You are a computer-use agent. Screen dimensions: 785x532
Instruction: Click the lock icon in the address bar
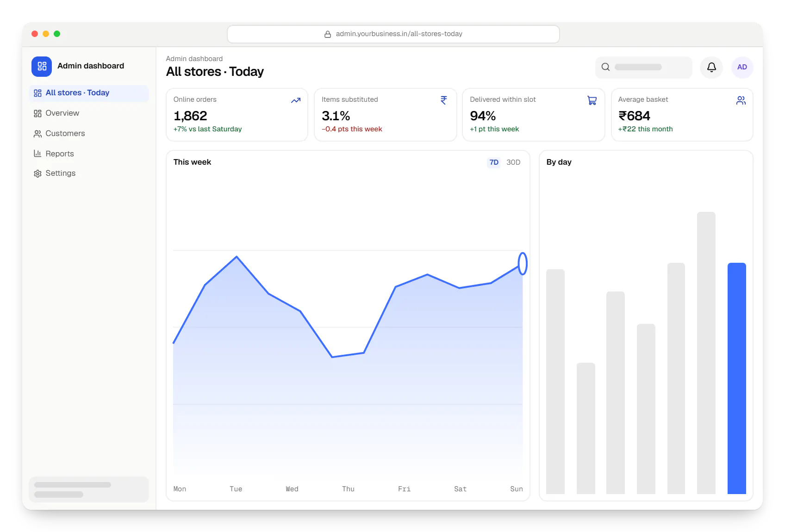[x=328, y=34]
